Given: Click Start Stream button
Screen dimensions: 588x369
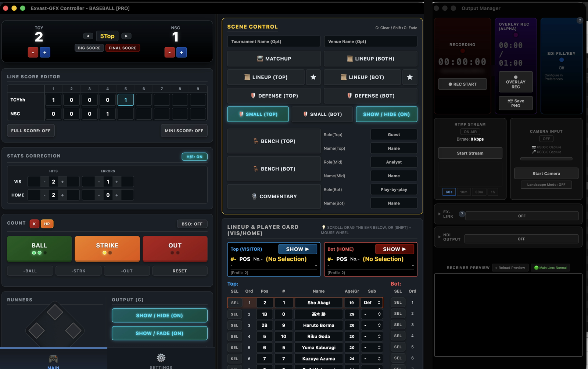Looking at the screenshot, I should 470,153.
